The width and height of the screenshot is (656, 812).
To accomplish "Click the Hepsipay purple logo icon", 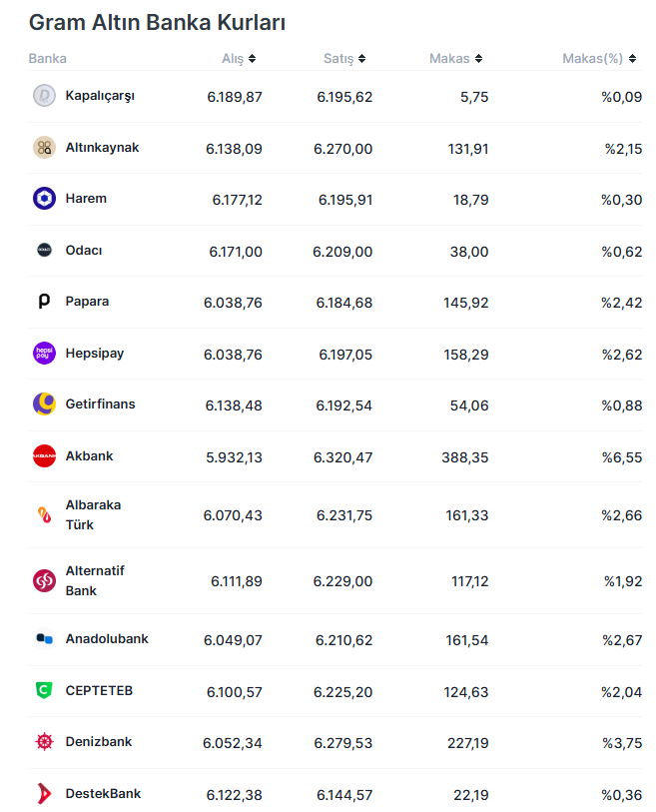I will point(44,354).
